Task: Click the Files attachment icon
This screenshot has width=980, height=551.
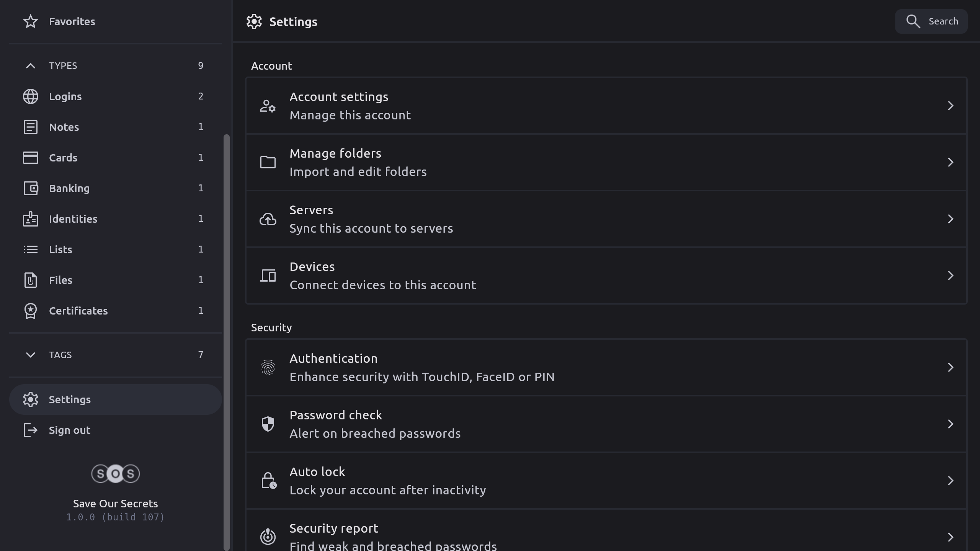Action: 31,280
